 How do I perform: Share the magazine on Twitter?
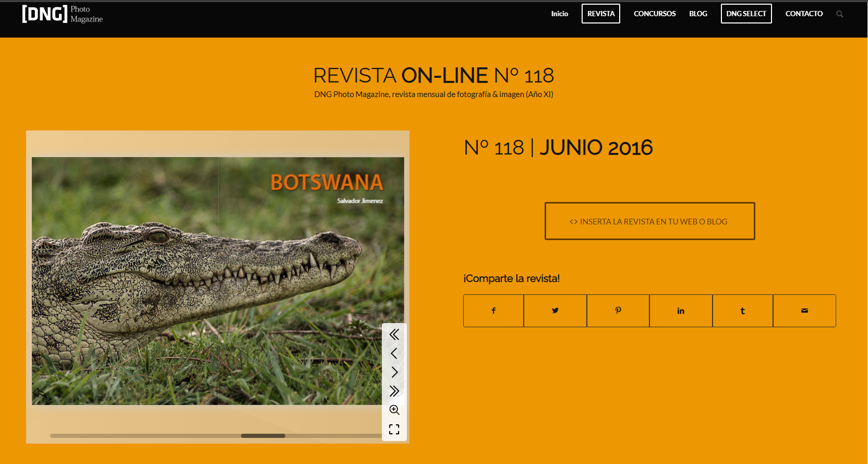click(x=555, y=311)
